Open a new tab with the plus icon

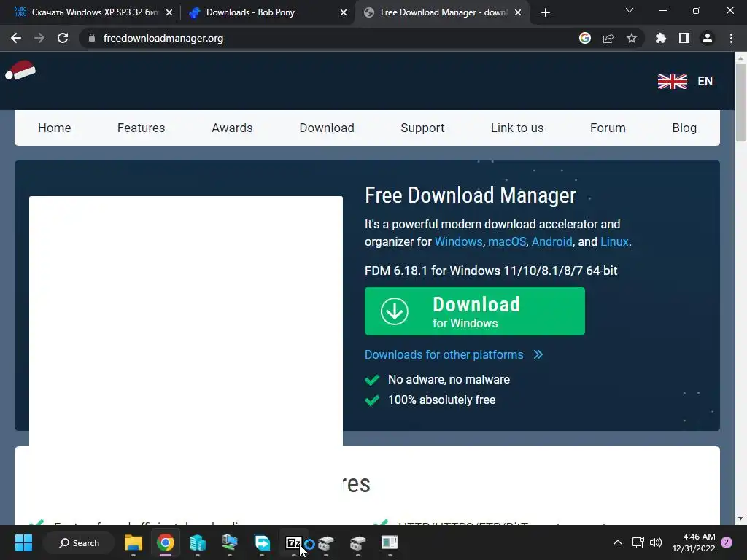point(546,12)
